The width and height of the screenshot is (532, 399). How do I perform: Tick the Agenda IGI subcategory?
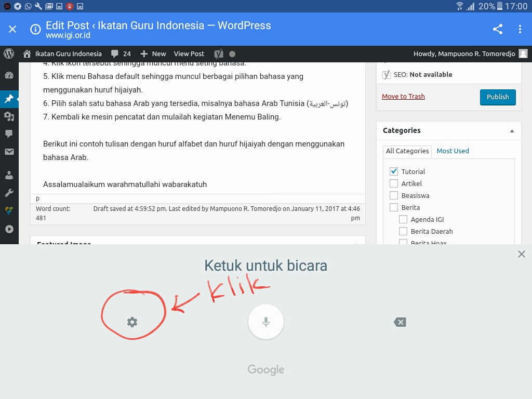click(x=403, y=219)
